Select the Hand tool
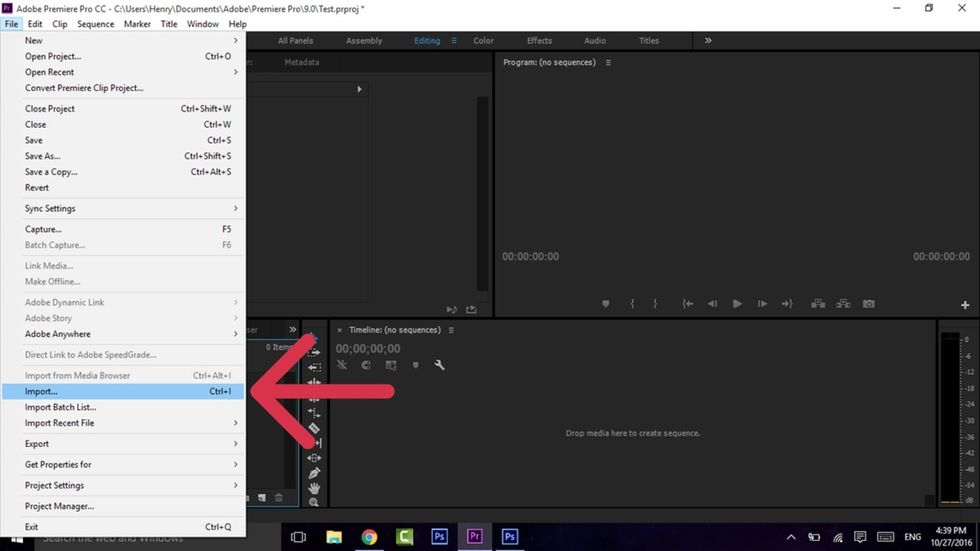Viewport: 980px width, 551px height. 314,488
